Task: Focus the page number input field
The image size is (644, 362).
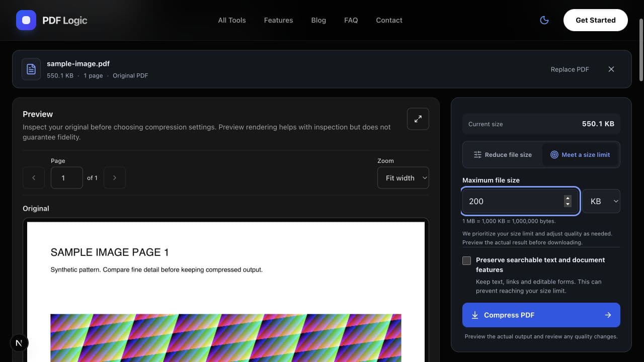Action: point(67,178)
